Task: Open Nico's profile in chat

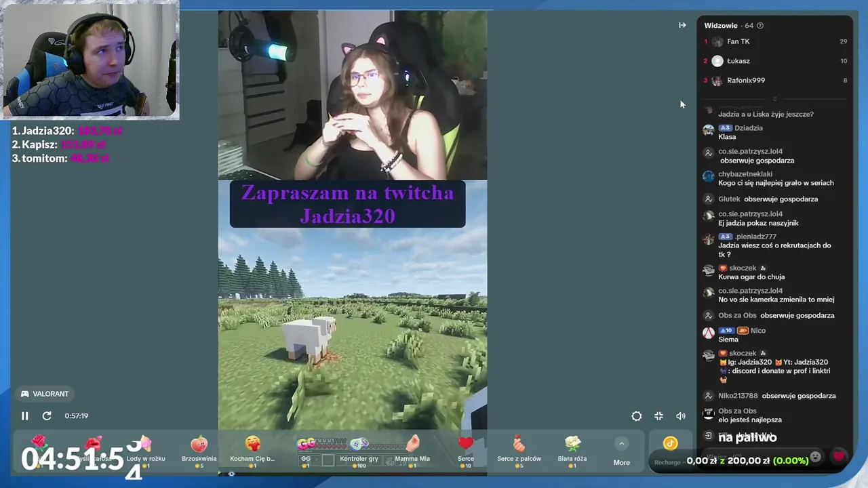Action: click(758, 331)
